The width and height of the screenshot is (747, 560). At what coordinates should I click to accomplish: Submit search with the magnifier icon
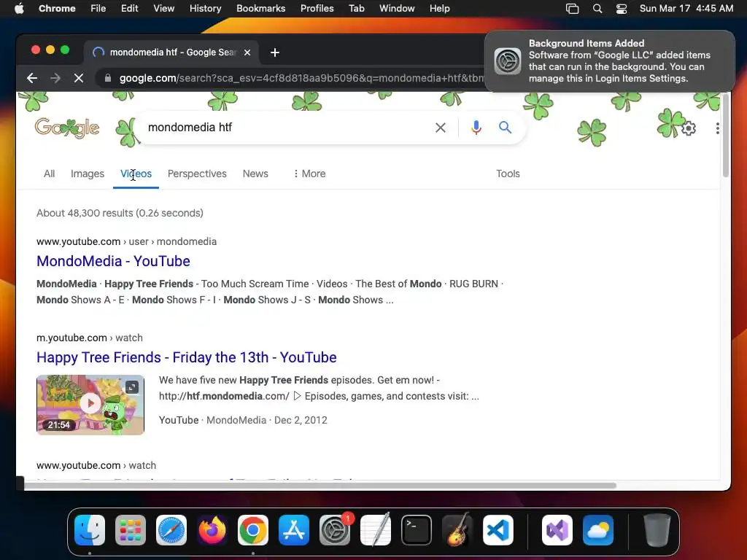[x=505, y=128]
